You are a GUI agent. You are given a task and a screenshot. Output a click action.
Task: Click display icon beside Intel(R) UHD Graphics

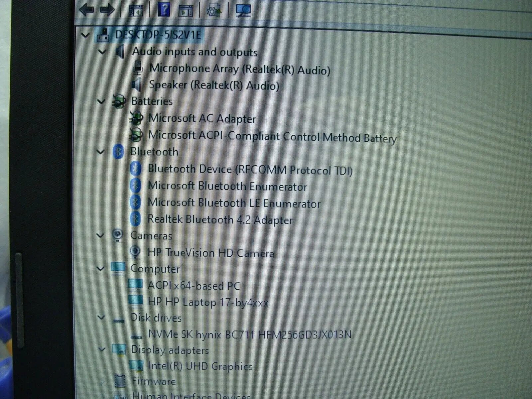coord(136,365)
